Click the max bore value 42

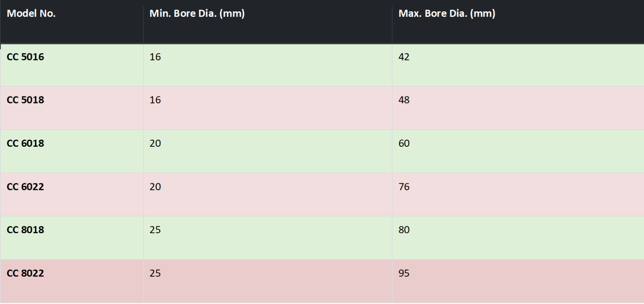(x=404, y=57)
